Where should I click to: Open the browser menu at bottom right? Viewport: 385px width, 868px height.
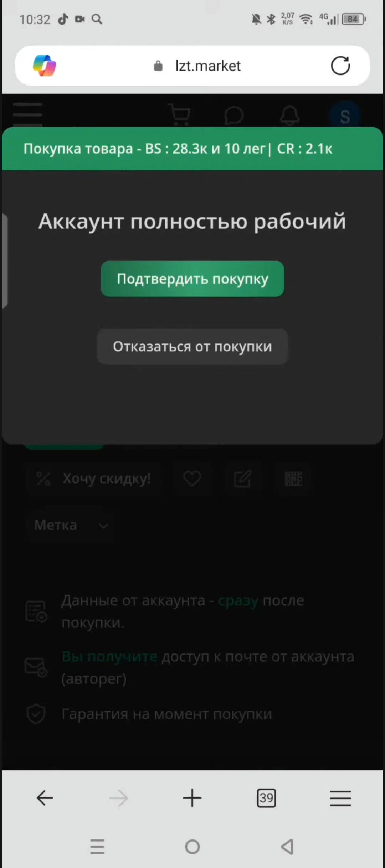[x=340, y=798]
